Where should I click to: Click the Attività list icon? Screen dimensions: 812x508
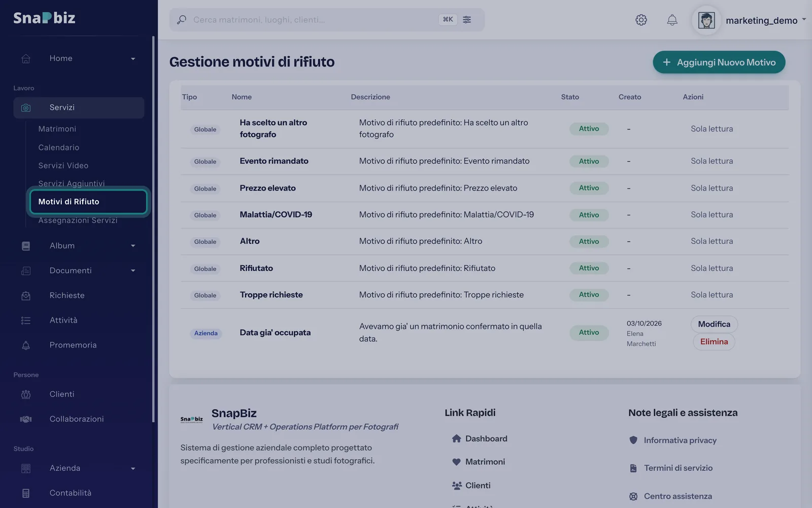pyautogui.click(x=26, y=321)
